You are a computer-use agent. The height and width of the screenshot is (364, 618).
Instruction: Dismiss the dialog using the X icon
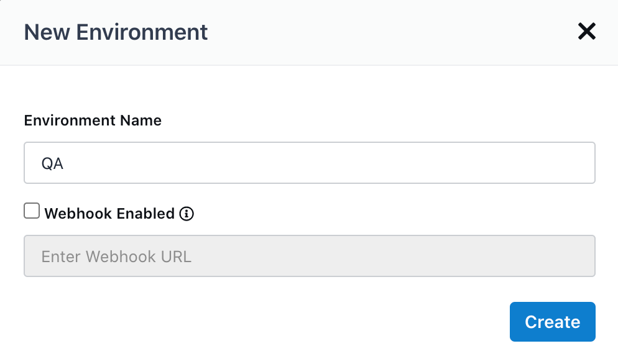pos(586,31)
